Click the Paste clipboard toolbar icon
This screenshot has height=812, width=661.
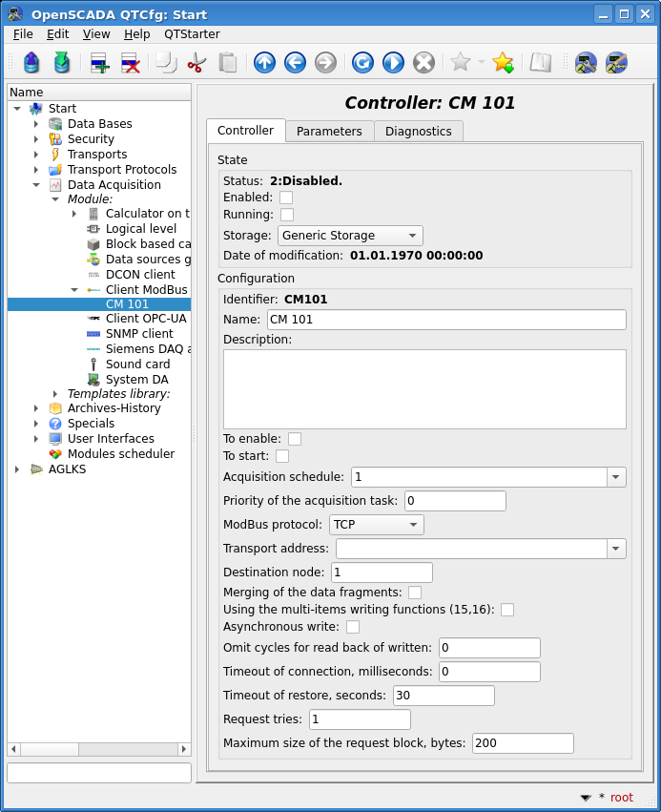coord(227,63)
